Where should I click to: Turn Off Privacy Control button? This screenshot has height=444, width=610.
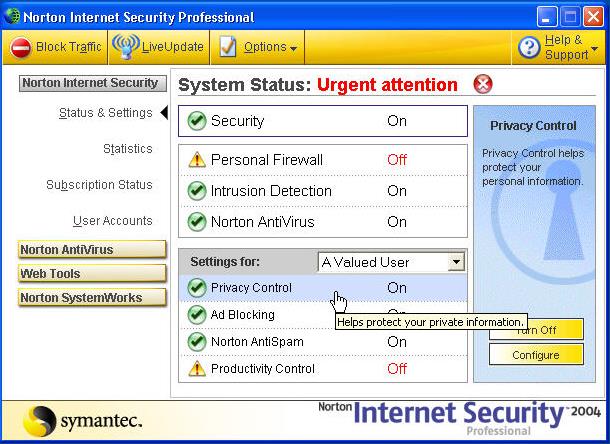pos(536,330)
